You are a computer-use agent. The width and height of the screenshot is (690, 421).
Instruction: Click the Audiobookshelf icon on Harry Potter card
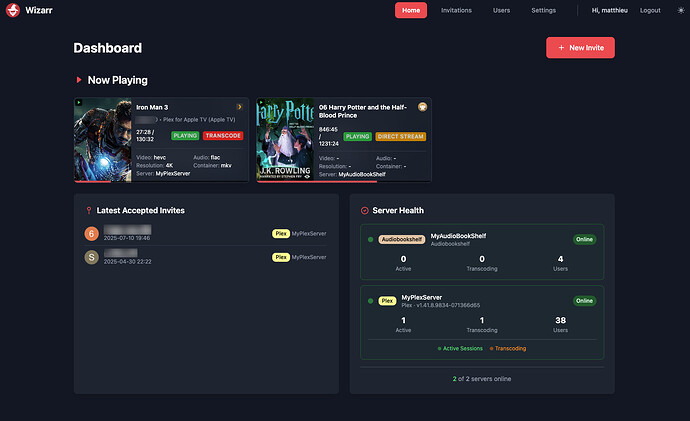(422, 106)
